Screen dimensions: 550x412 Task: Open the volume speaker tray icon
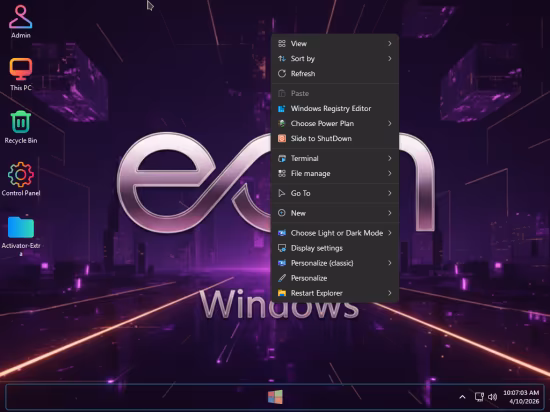492,397
